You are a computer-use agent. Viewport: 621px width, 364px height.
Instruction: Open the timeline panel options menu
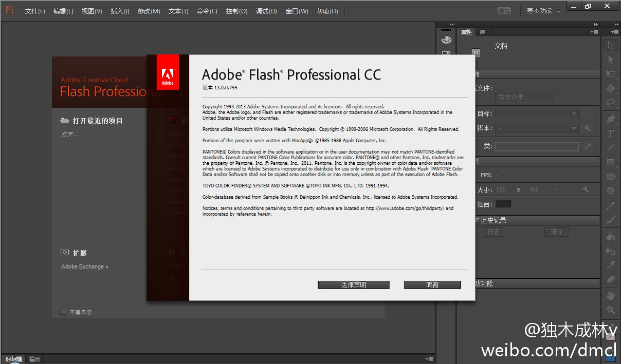[x=429, y=359]
